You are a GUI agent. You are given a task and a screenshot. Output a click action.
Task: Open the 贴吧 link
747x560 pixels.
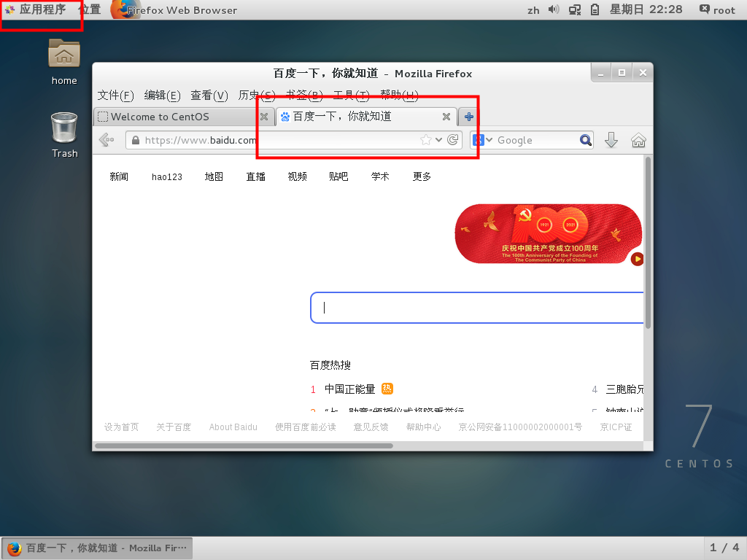tap(338, 176)
